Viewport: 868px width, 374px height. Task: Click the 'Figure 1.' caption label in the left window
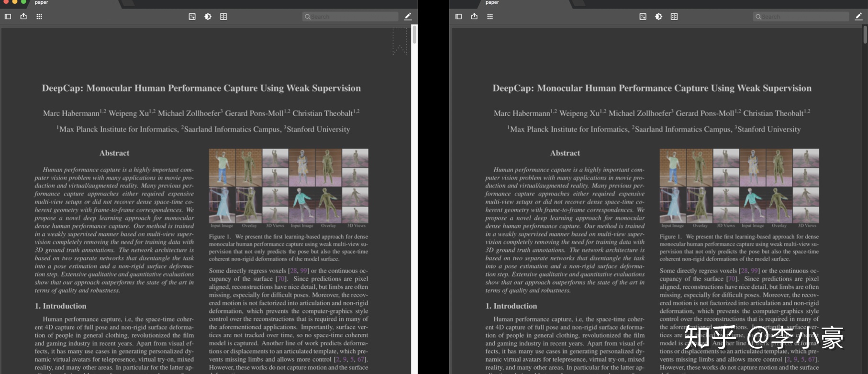pos(220,237)
